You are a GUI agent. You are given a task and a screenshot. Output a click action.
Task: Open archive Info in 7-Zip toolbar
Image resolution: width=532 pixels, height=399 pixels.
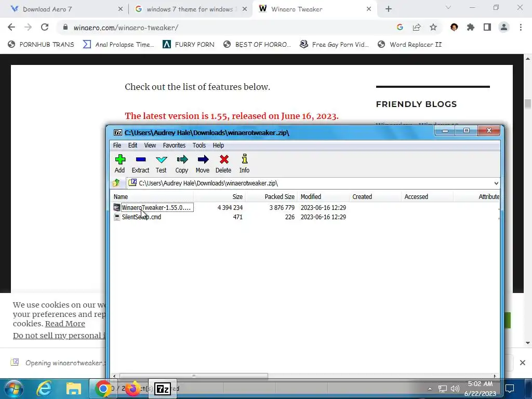(x=244, y=164)
